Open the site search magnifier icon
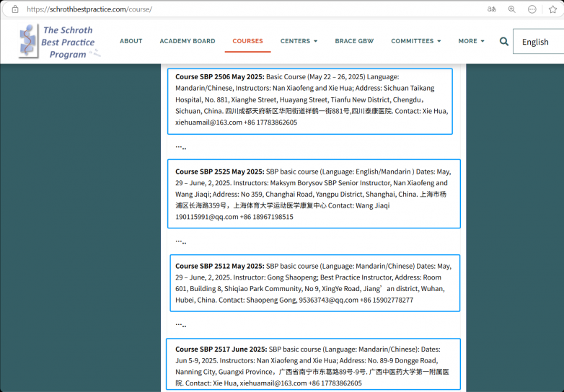Viewport: 564px width, 392px height. [504, 41]
